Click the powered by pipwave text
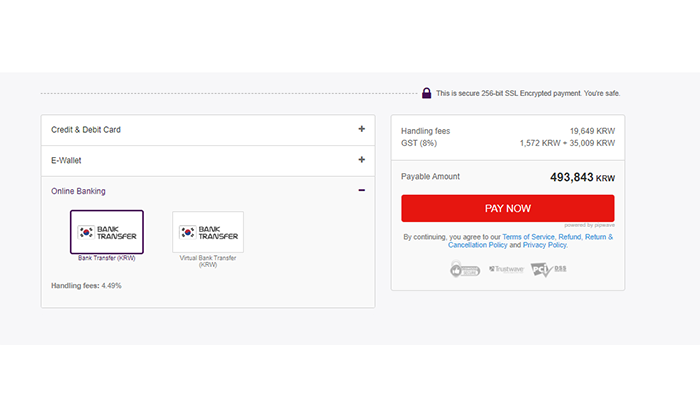 click(589, 225)
